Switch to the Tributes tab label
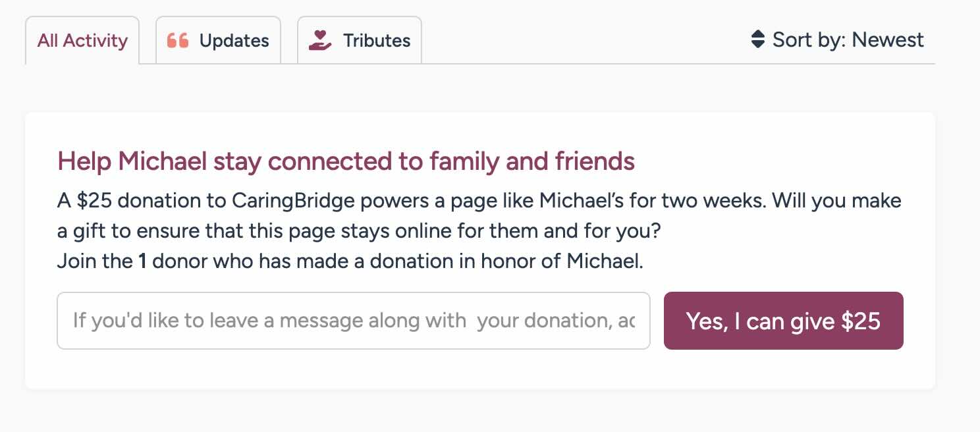 tap(376, 40)
